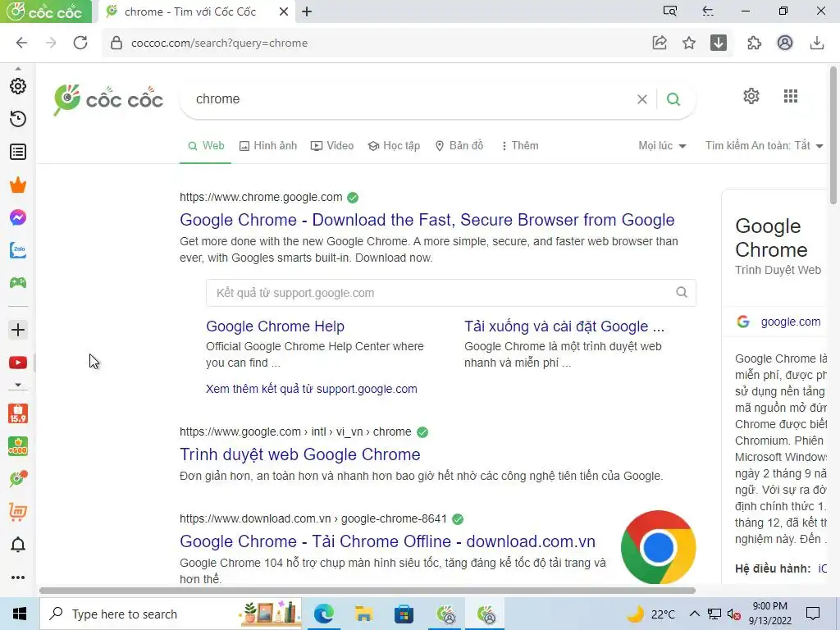The image size is (840, 630).
Task: Open the reading list sidebar icon
Action: [18, 152]
